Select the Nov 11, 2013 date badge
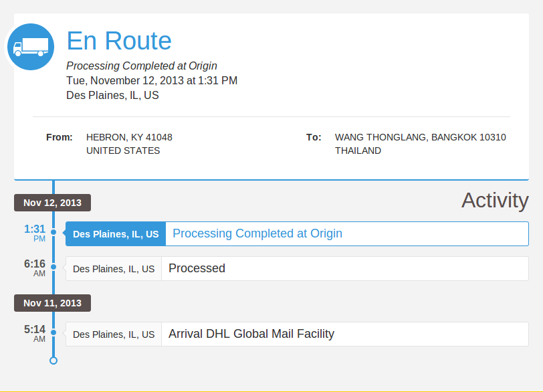The image size is (543, 392). pos(52,303)
